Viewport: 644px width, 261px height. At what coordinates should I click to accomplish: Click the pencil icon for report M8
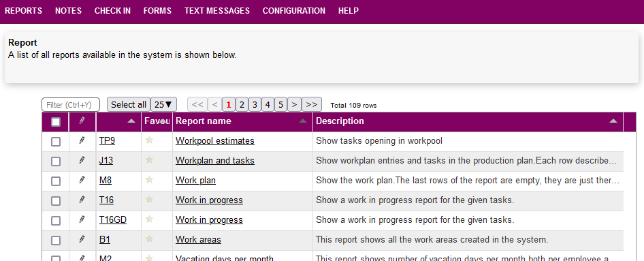82,180
